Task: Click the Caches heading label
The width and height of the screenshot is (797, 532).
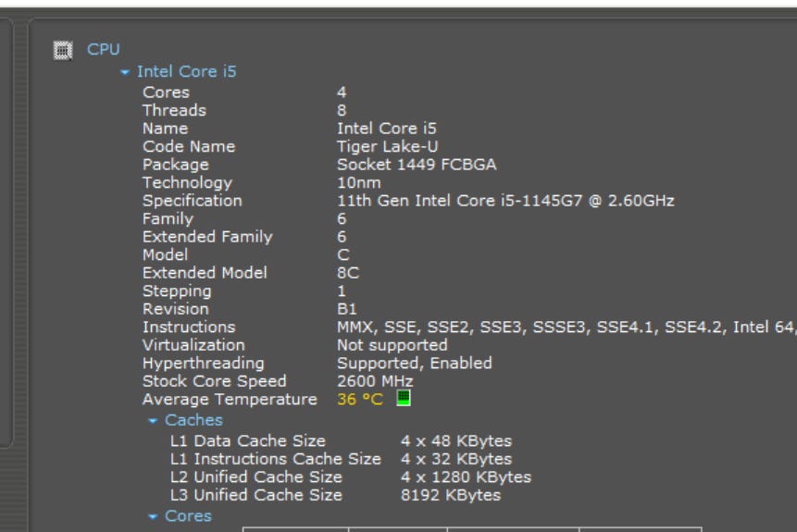Action: coord(193,420)
